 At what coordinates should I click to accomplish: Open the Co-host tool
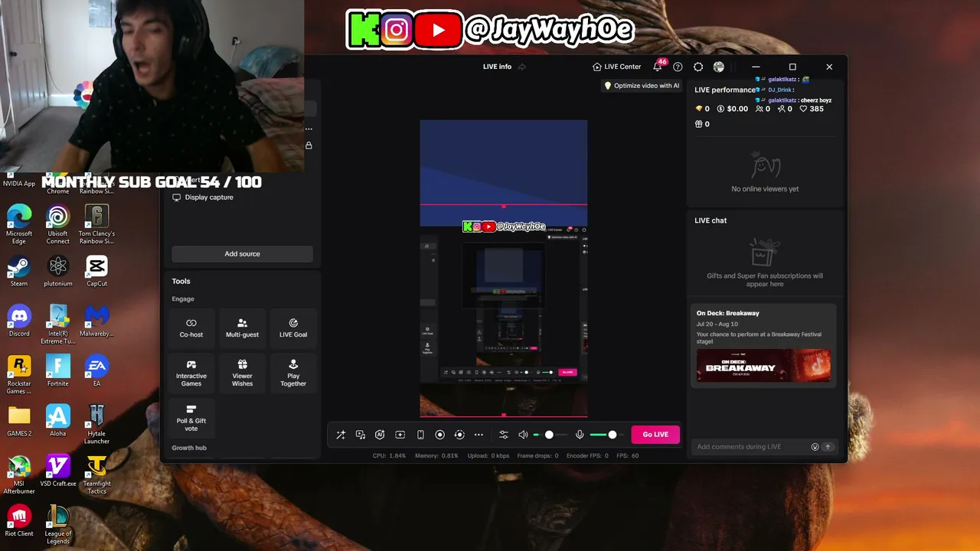191,328
